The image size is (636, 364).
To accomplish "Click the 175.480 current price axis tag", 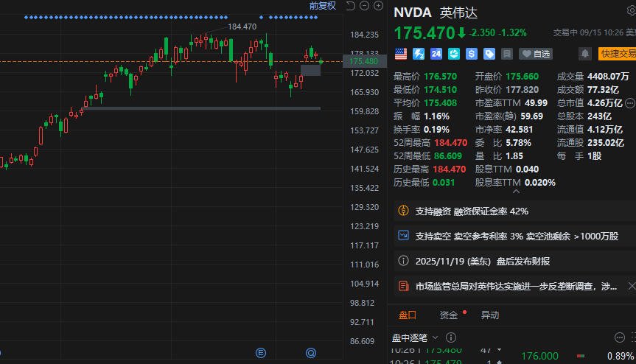I will point(364,61).
